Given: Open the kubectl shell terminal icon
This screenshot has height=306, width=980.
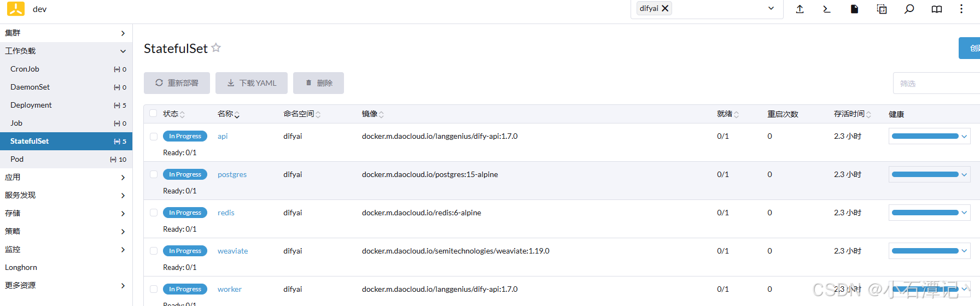Looking at the screenshot, I should (827, 9).
